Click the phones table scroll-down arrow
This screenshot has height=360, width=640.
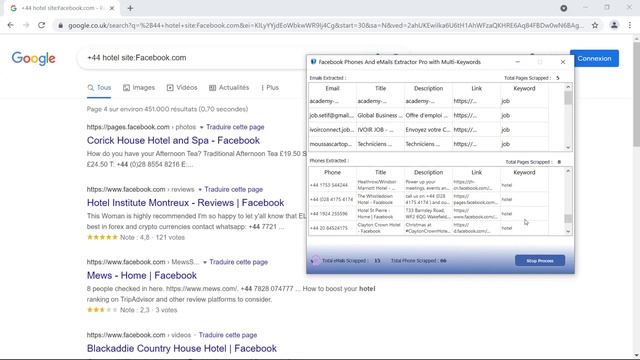568,231
